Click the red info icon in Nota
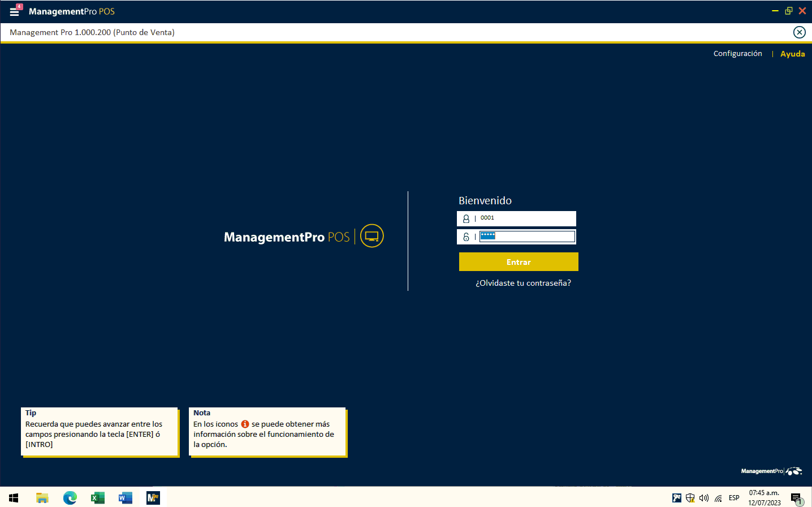Viewport: 812px width, 507px height. tap(245, 424)
